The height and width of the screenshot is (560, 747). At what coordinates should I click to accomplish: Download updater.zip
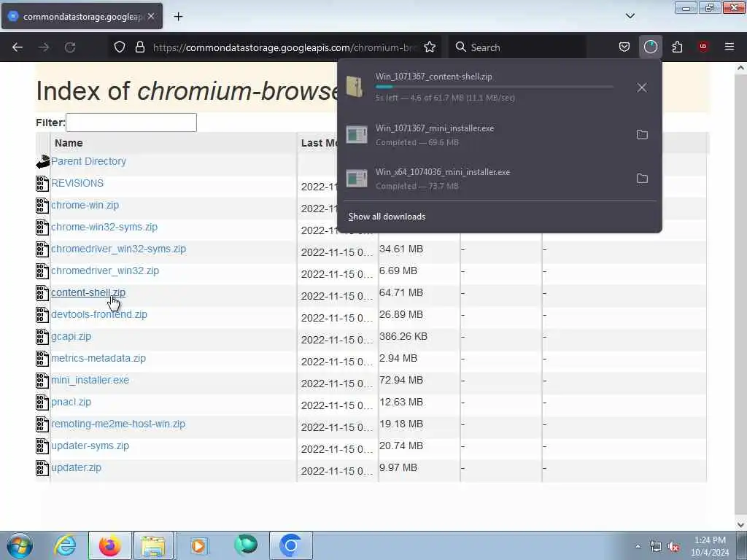coord(76,468)
